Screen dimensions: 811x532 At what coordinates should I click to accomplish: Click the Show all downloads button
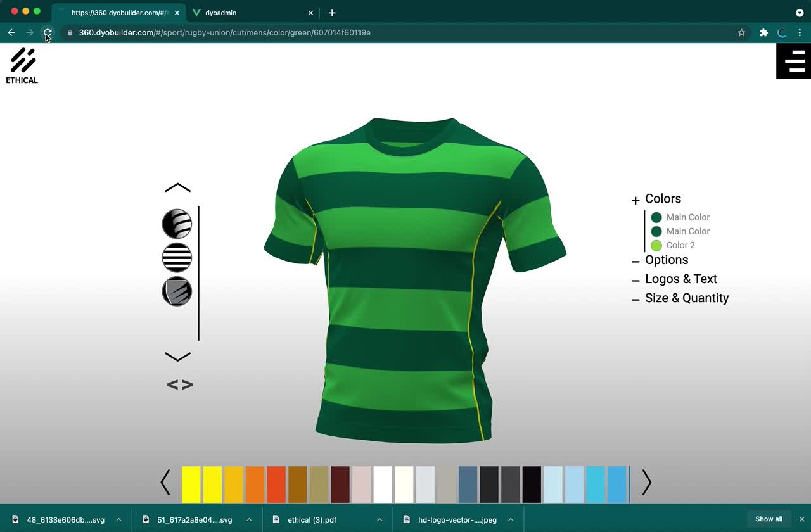(769, 519)
